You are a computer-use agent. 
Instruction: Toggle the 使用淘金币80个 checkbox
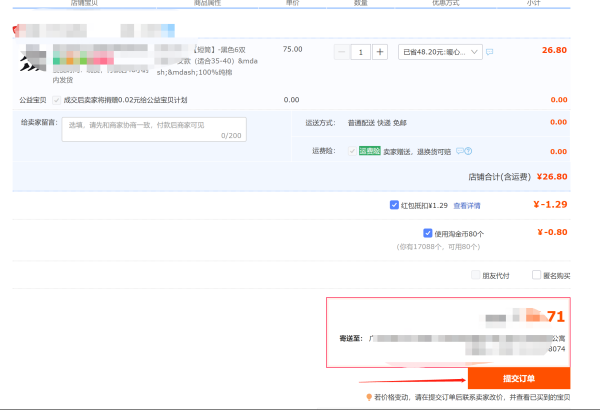tap(399, 233)
